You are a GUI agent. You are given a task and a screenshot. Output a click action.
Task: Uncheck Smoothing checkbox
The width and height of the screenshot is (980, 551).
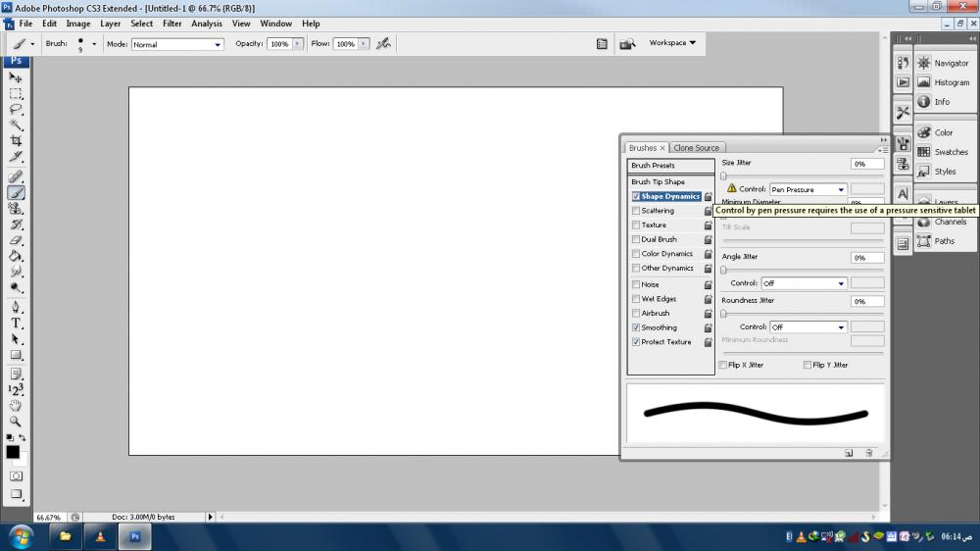point(636,327)
